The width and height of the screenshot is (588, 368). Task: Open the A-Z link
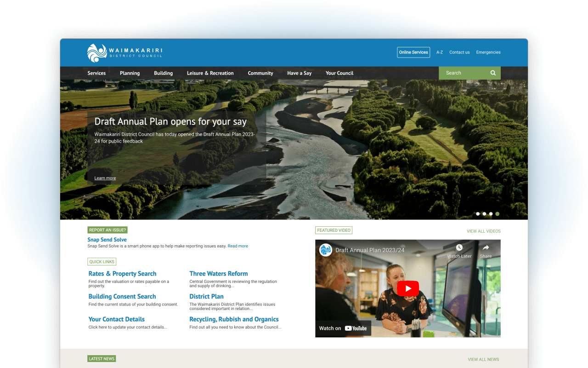pos(440,52)
